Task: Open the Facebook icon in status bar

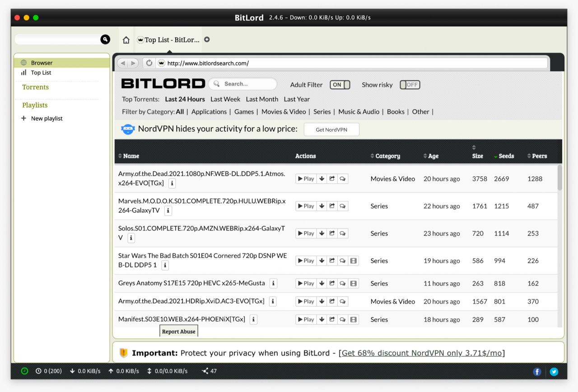Action: 537,372
